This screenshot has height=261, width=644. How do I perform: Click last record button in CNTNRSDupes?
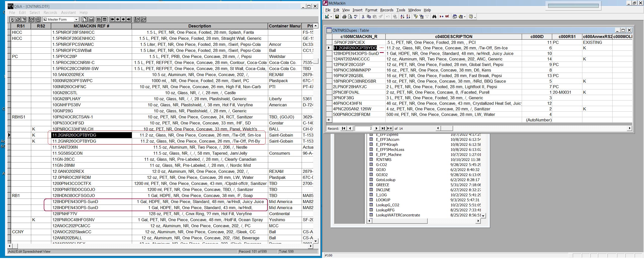383,128
